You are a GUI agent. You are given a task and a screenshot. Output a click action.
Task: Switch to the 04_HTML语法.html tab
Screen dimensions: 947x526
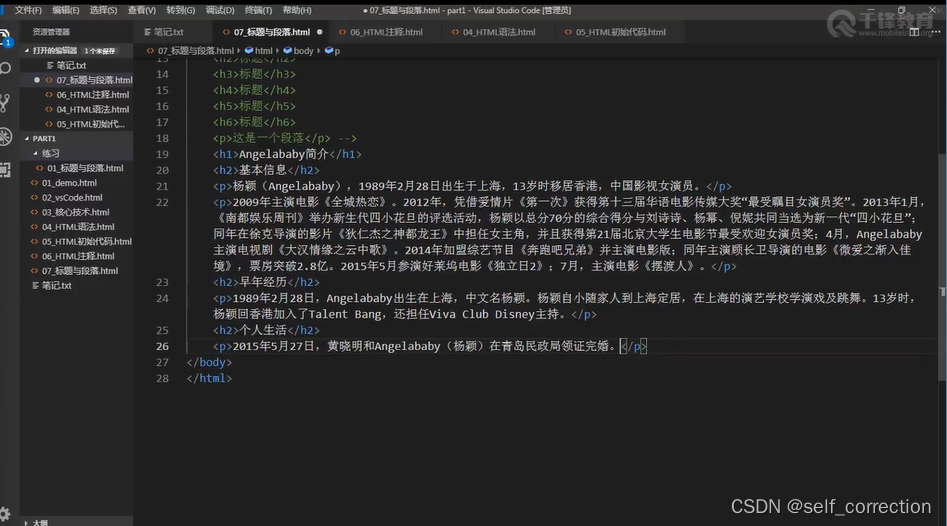[499, 32]
